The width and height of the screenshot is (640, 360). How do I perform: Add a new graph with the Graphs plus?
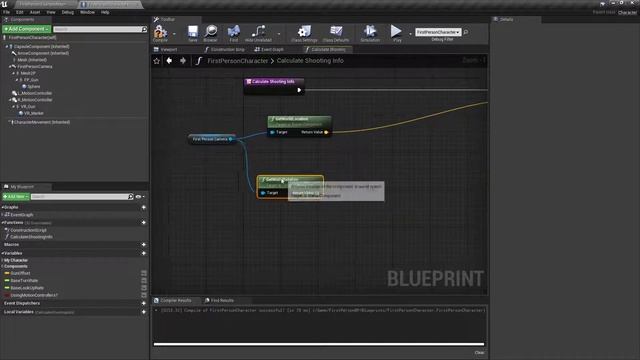point(144,207)
